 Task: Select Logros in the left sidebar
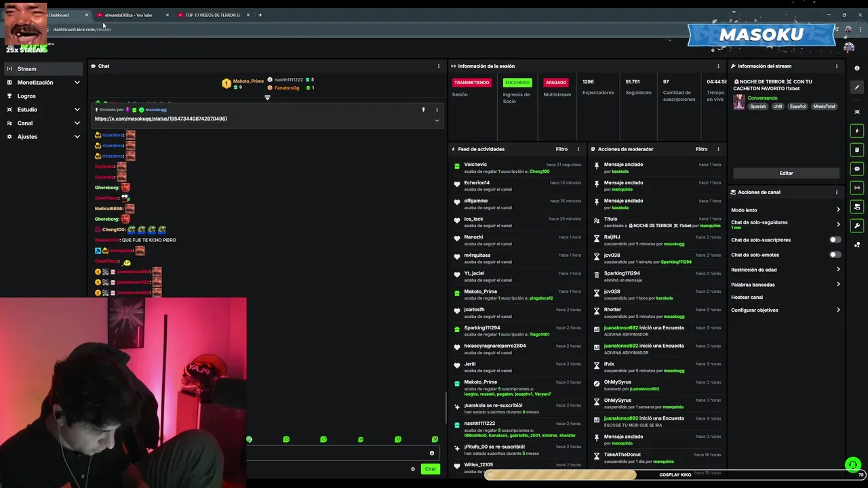(x=43, y=96)
